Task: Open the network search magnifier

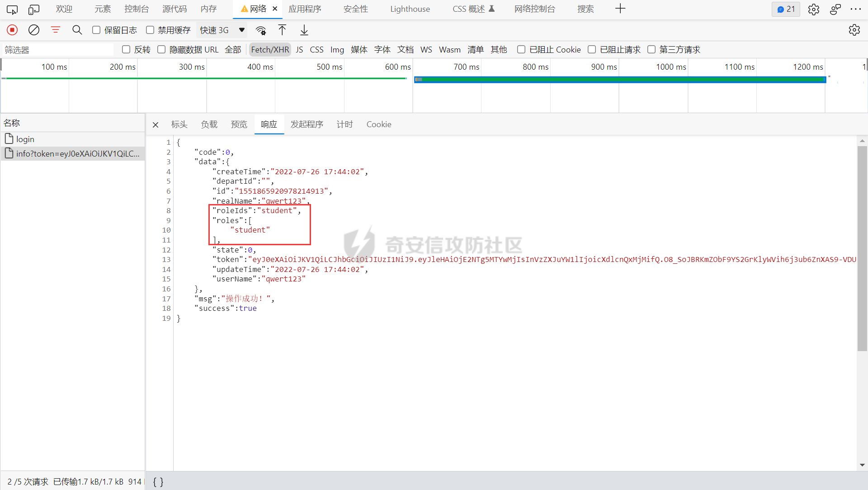Action: [x=77, y=30]
